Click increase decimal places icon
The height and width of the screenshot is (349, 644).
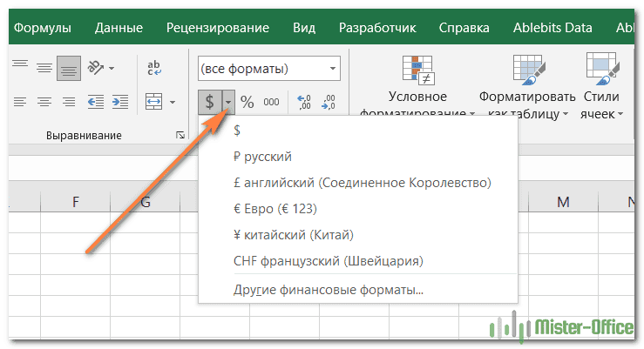point(304,103)
